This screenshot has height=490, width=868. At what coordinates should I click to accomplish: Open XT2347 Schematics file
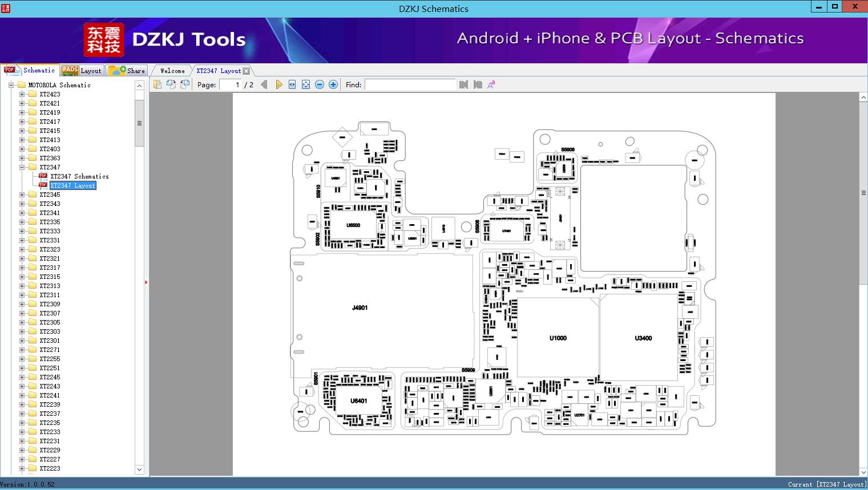pos(79,176)
